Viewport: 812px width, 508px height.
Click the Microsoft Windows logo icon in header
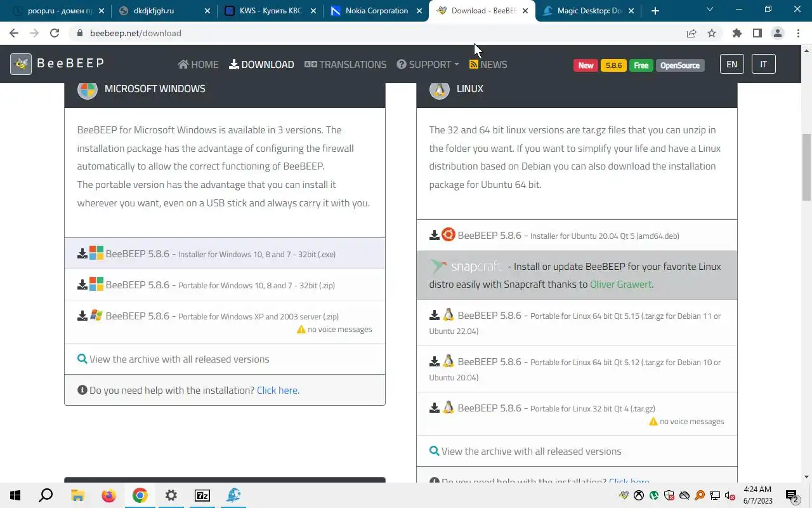click(x=88, y=89)
